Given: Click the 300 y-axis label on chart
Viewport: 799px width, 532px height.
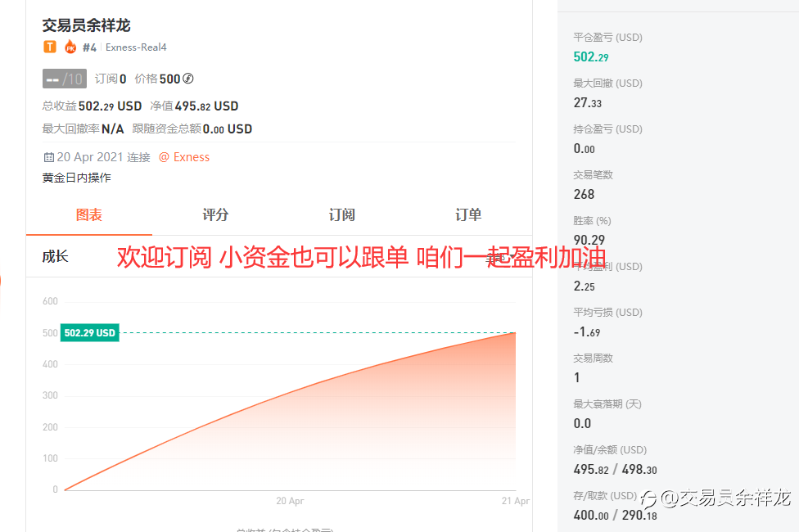Looking at the screenshot, I should tap(50, 395).
